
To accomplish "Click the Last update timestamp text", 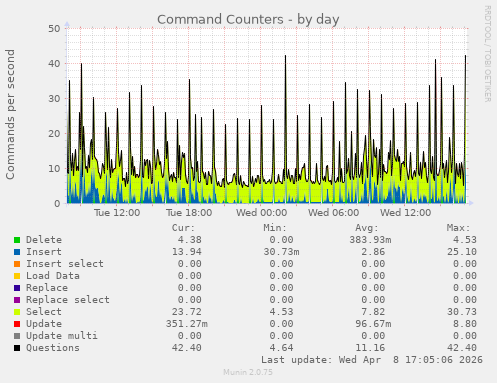I will (372, 360).
